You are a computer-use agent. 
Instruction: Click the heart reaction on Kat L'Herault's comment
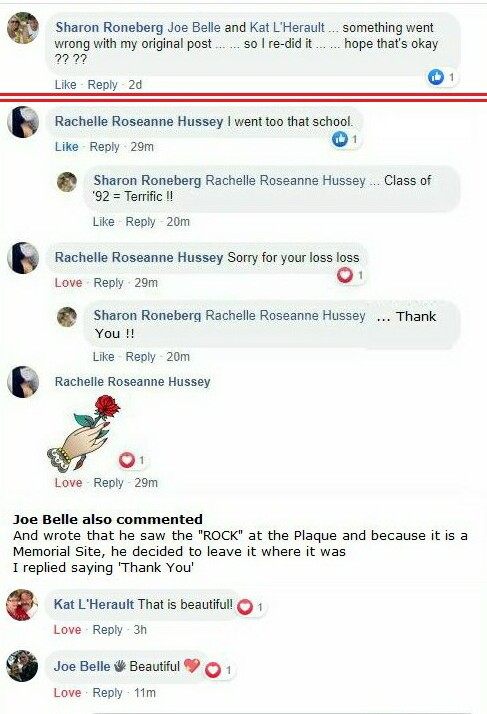point(245,607)
